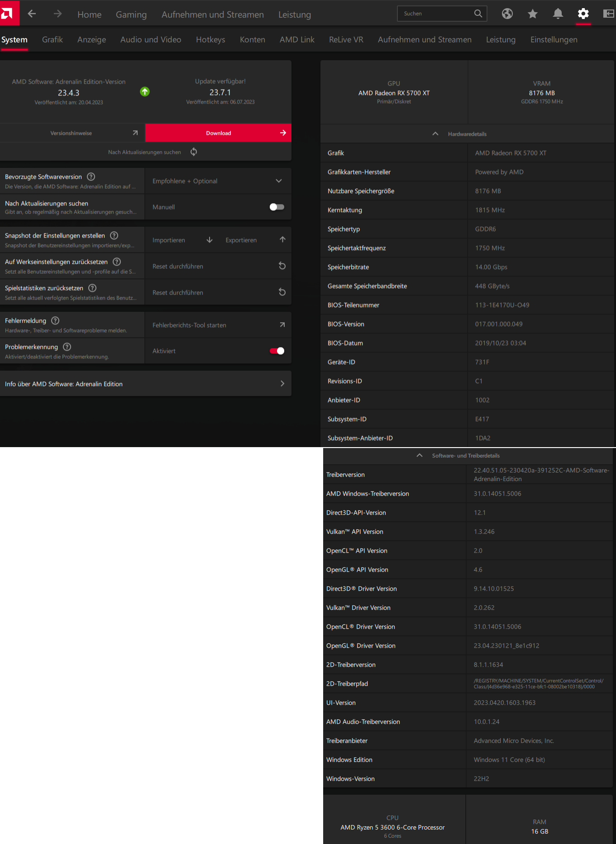Click Importieren snapshot button

click(x=182, y=240)
